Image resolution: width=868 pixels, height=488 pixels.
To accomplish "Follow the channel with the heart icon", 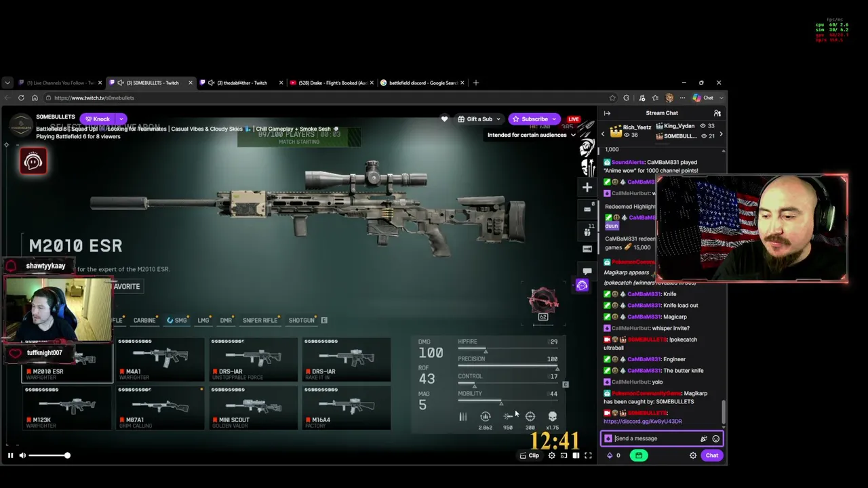I will click(x=444, y=119).
